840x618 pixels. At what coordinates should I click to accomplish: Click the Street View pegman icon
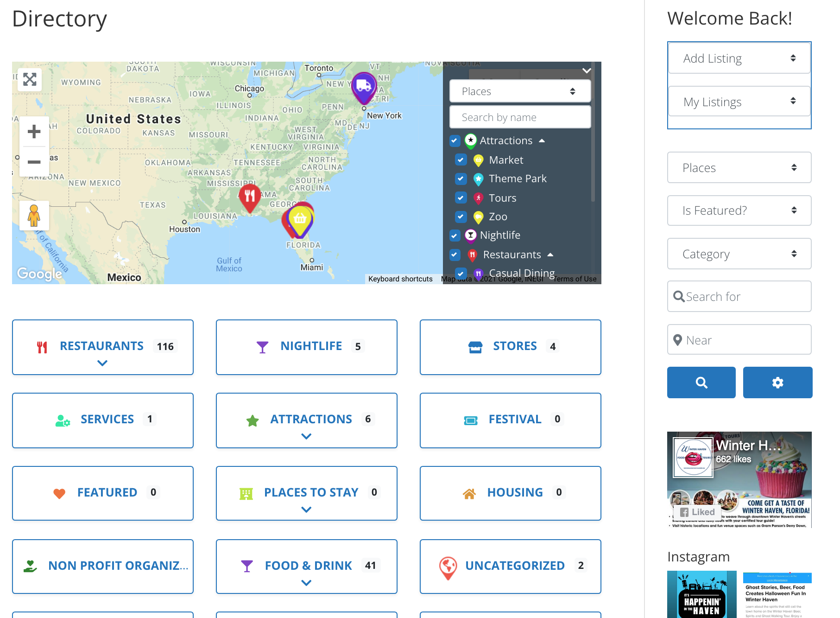point(34,216)
